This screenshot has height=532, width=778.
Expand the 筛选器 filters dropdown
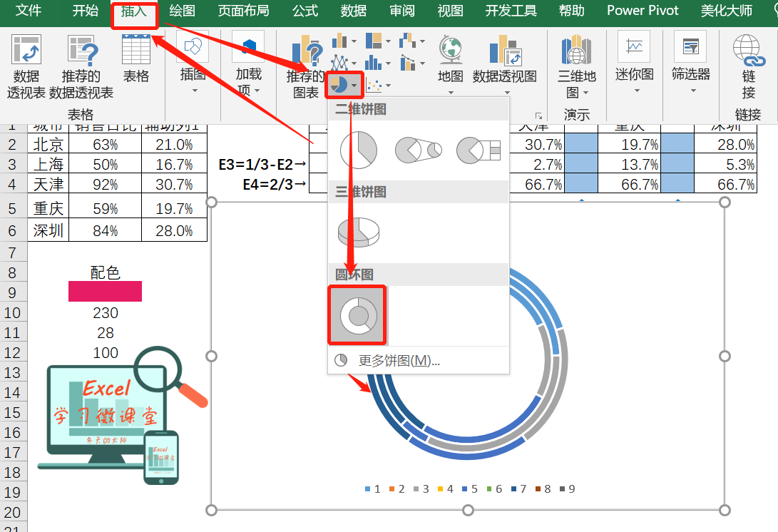[693, 91]
